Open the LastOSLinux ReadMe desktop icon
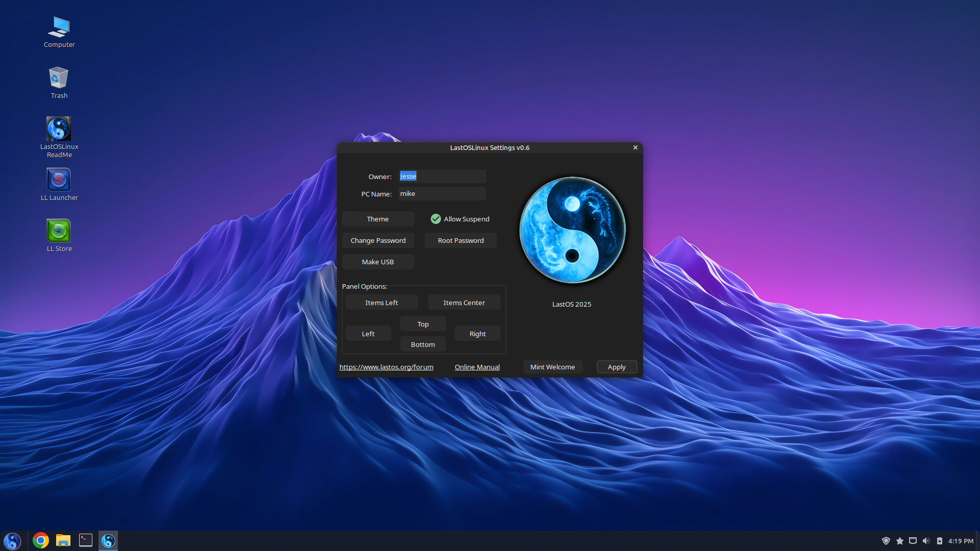980x551 pixels. coord(59,137)
